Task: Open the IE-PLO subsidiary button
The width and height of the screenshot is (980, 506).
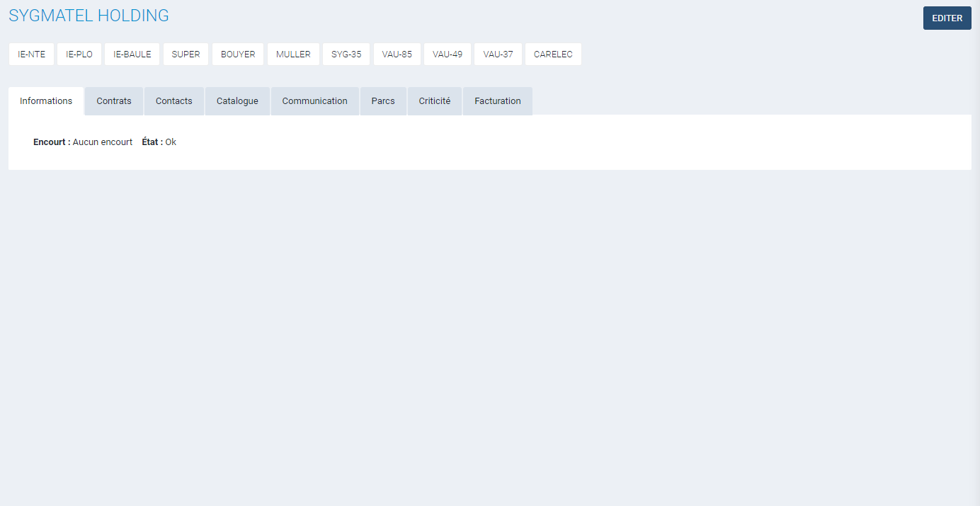Action: click(79, 54)
